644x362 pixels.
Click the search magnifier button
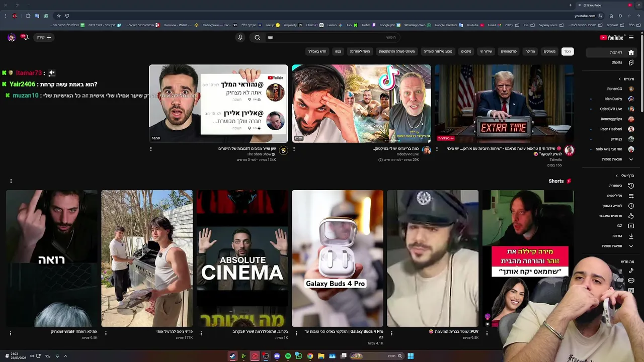(257, 37)
